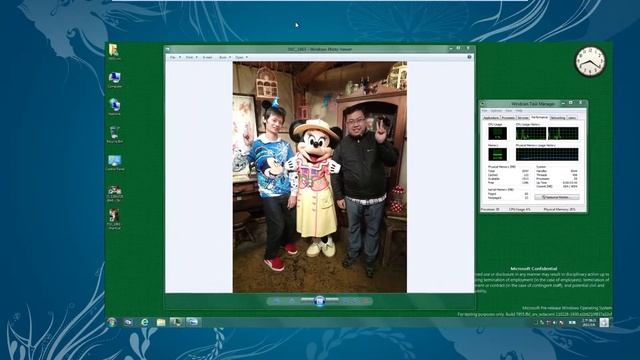Open File Explorer from taskbar
Screen dimensions: 640x360
click(161, 322)
